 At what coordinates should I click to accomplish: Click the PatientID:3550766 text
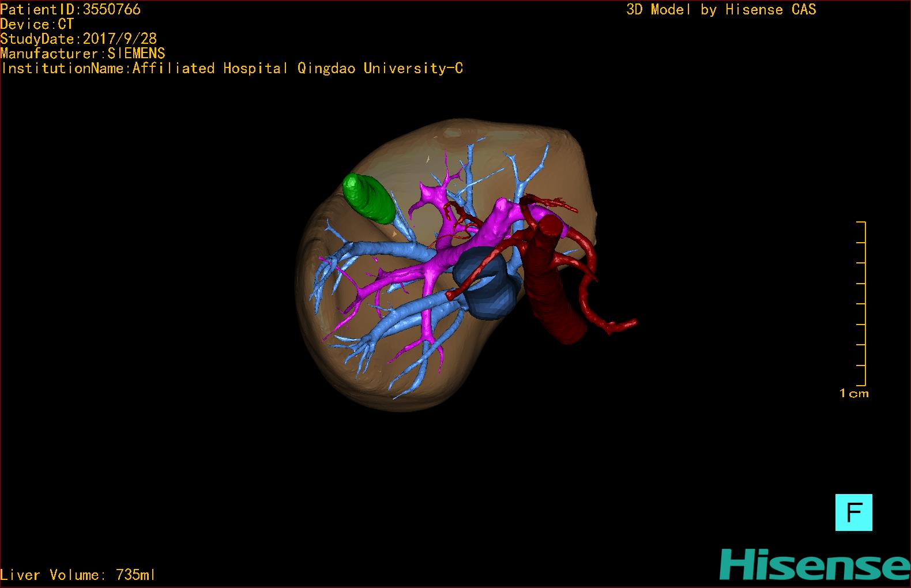pos(70,9)
